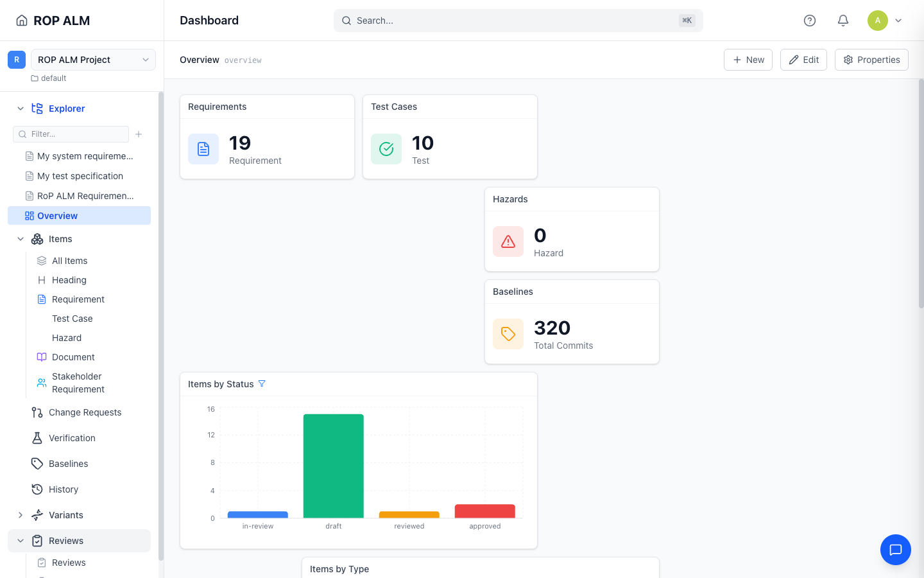Click the All Items layers icon
The image size is (924, 578).
tap(42, 261)
